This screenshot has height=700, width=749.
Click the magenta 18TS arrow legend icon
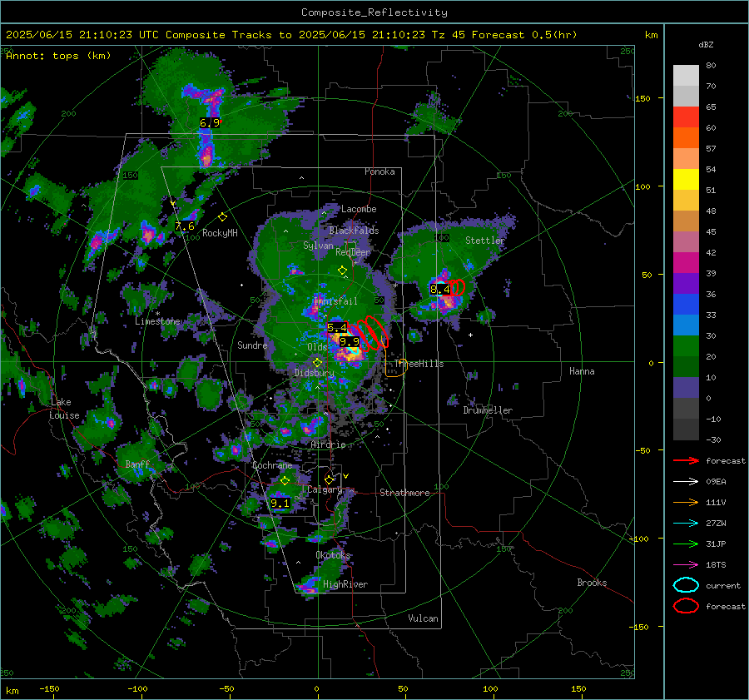pos(686,565)
